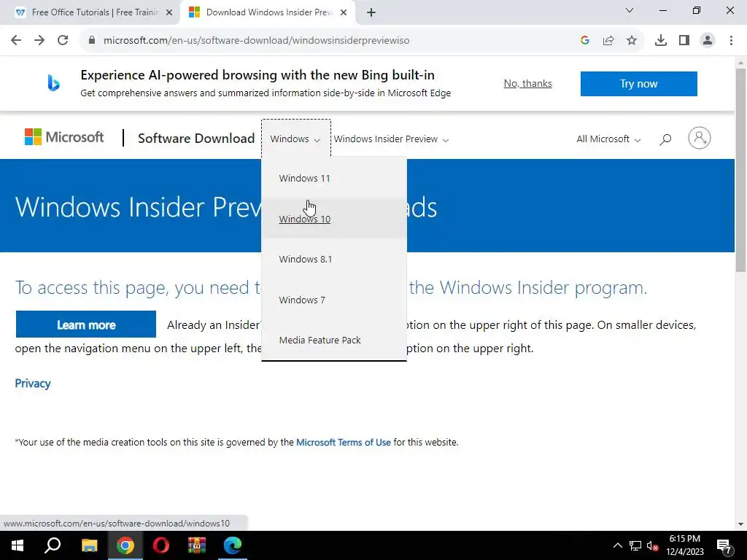747x560 pixels.
Task: Reload the current page
Action: pyautogui.click(x=63, y=40)
